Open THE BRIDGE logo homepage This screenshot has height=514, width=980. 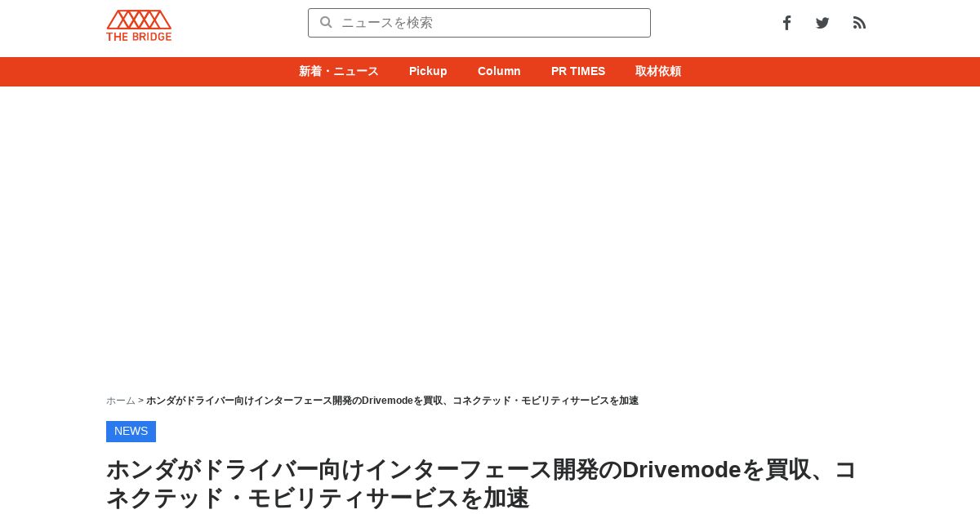139,25
